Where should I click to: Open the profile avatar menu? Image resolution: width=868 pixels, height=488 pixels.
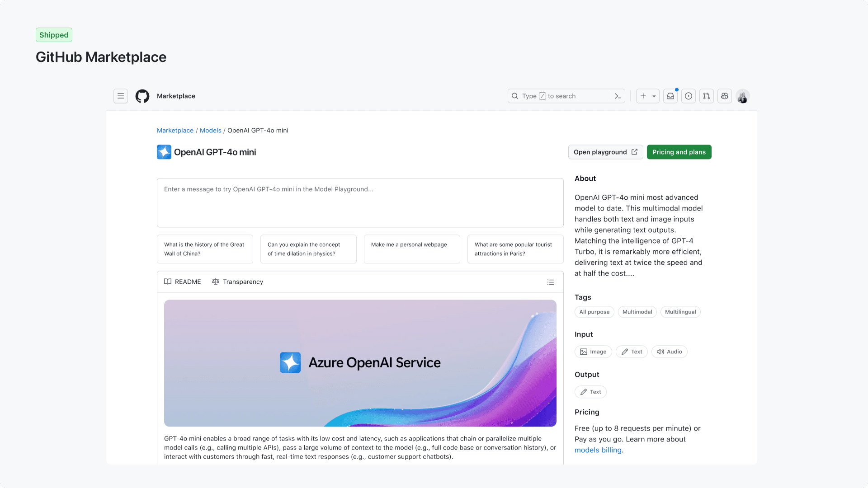point(742,96)
